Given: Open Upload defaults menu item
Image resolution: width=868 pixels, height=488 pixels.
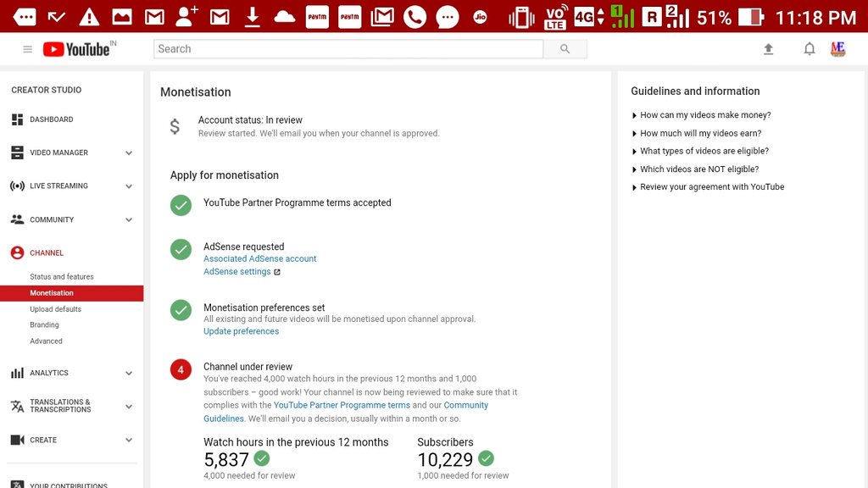Looking at the screenshot, I should click(x=55, y=309).
